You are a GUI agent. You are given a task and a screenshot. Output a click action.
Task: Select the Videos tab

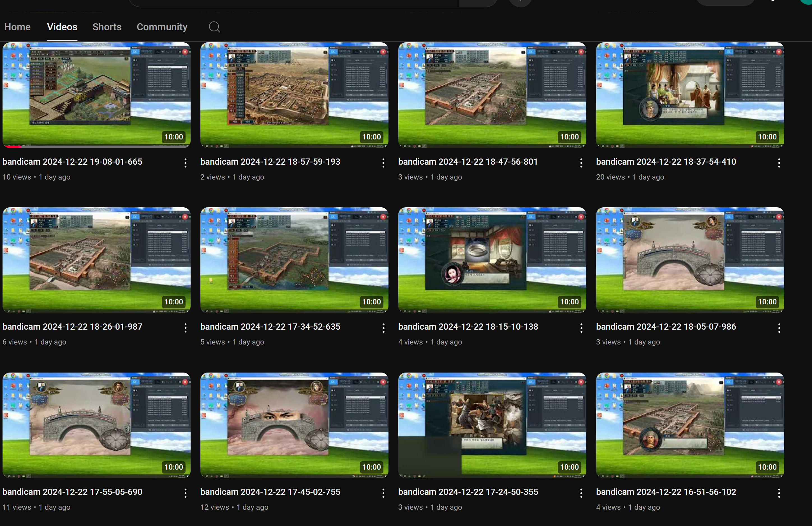(x=62, y=27)
